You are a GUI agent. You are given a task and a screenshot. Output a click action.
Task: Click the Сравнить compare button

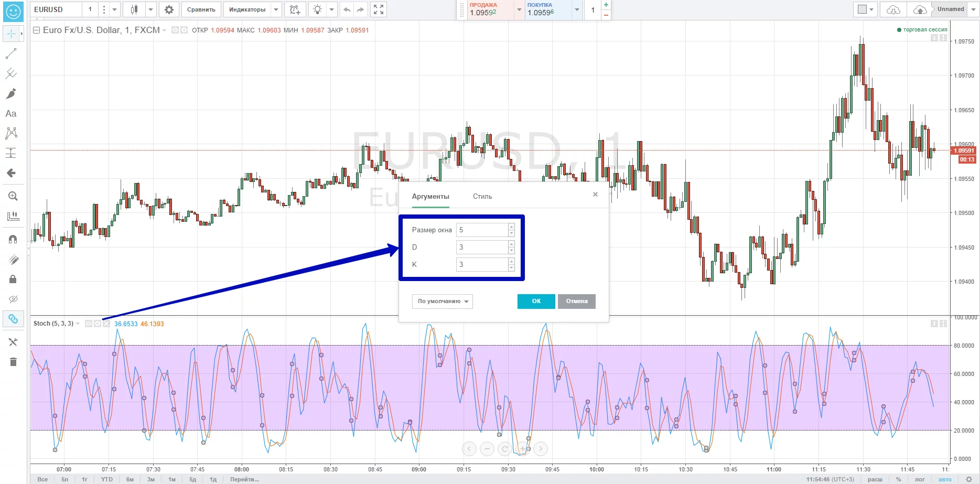tap(201, 9)
